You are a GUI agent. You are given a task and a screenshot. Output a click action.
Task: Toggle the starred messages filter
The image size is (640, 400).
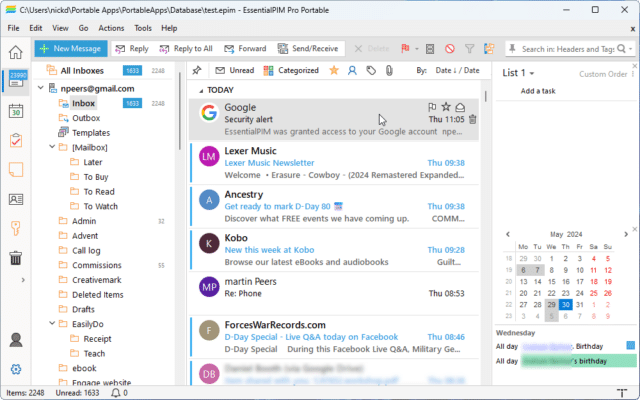(334, 71)
